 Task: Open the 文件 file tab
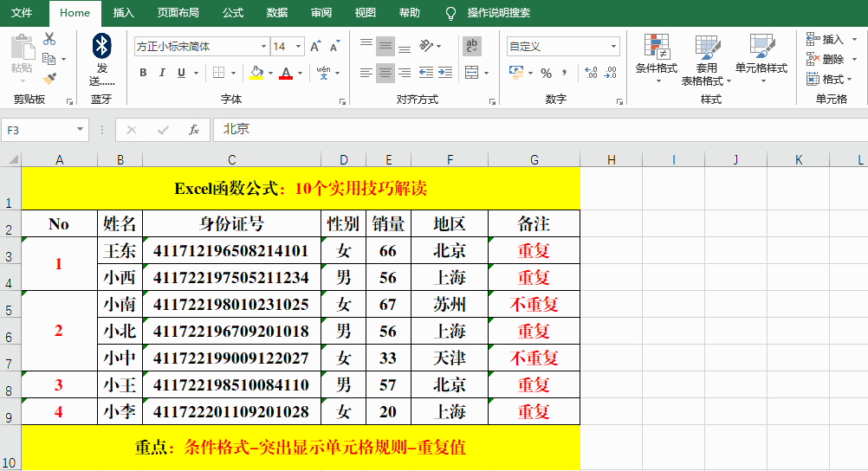click(x=22, y=13)
